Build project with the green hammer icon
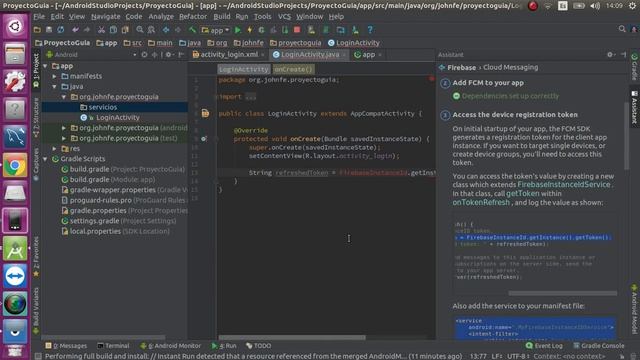 [x=192, y=30]
